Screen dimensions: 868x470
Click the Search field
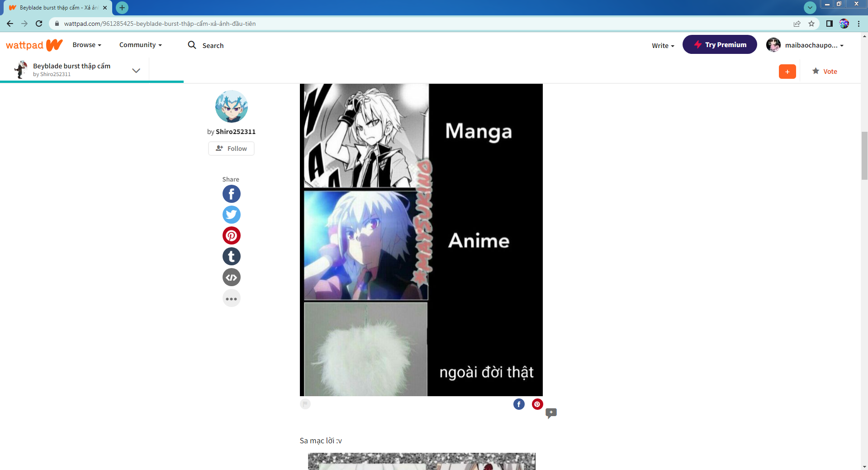coord(213,46)
